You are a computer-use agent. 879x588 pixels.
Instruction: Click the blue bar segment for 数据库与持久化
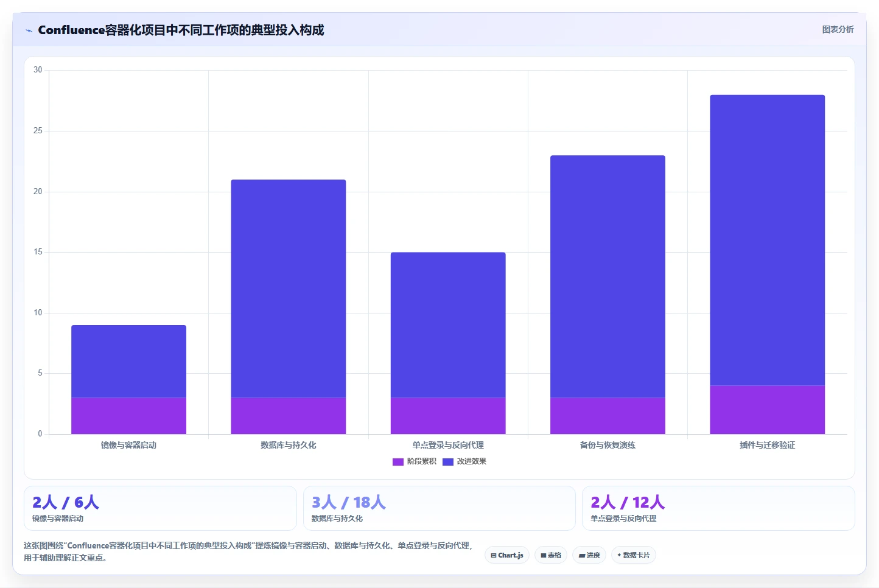click(x=289, y=289)
